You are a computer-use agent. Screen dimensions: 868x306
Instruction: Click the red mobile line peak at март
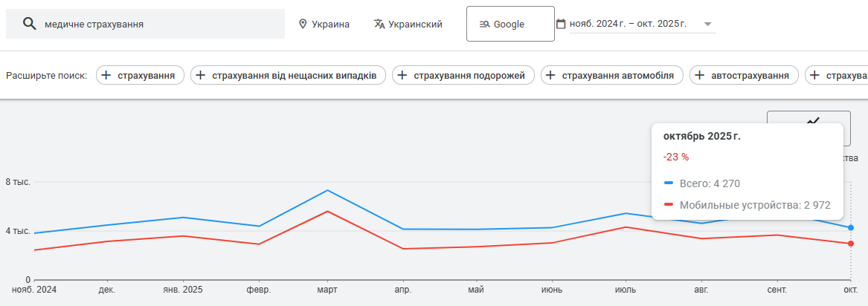(x=327, y=212)
